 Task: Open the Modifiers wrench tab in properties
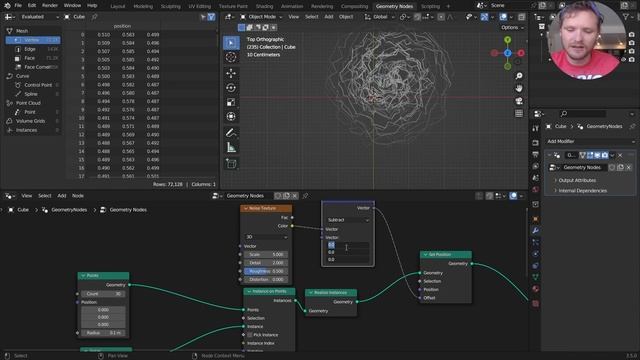pos(536,231)
